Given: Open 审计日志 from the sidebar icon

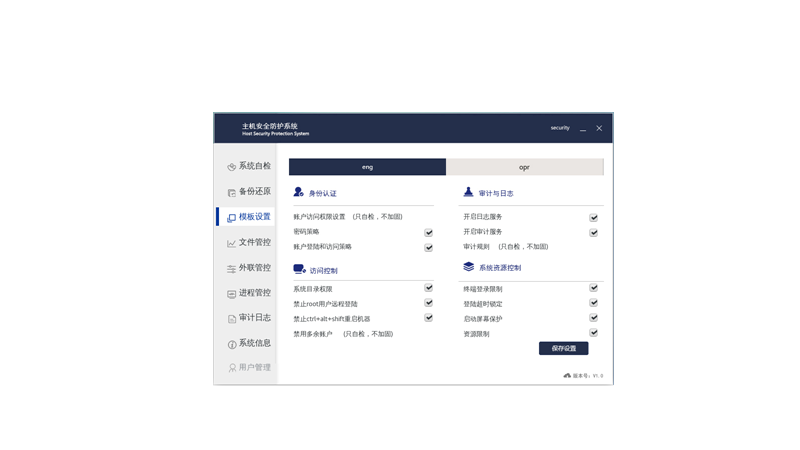Looking at the screenshot, I should coord(231,319).
